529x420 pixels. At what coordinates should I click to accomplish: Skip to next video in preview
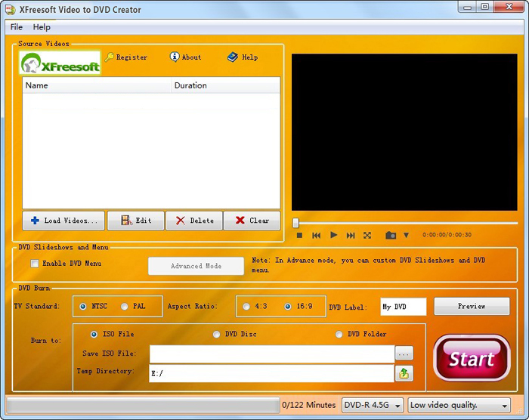pos(351,235)
